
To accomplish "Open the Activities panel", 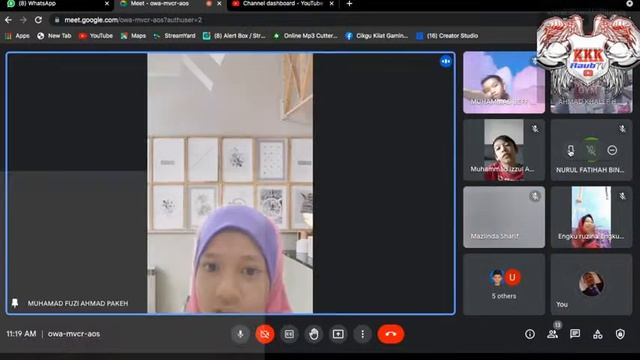I will click(598, 334).
